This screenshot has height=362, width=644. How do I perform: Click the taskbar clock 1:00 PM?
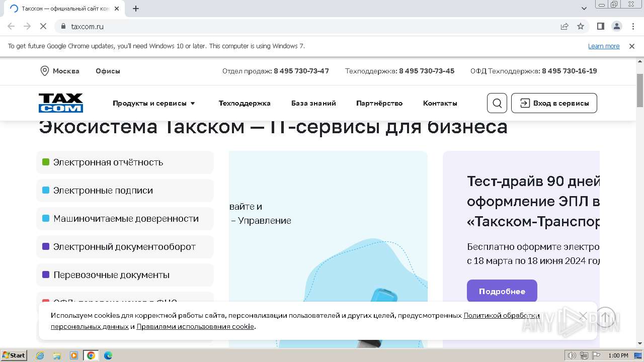[618, 355]
